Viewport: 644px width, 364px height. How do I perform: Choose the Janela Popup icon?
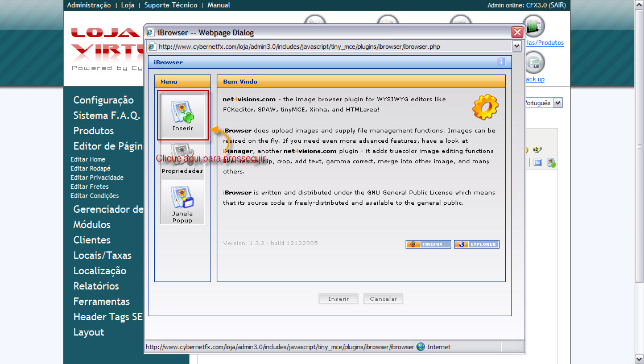click(x=183, y=201)
